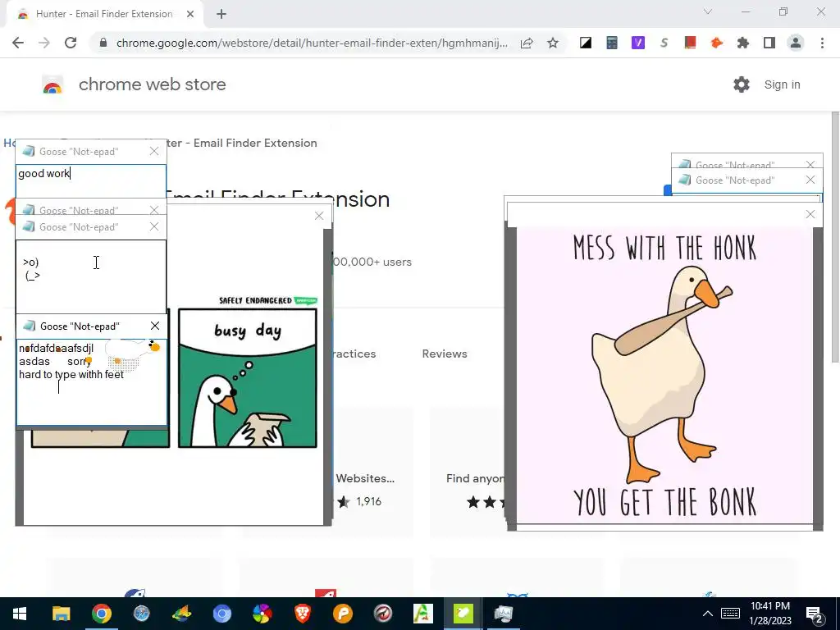Switch to Google Chrome in the taskbar

coord(101,614)
